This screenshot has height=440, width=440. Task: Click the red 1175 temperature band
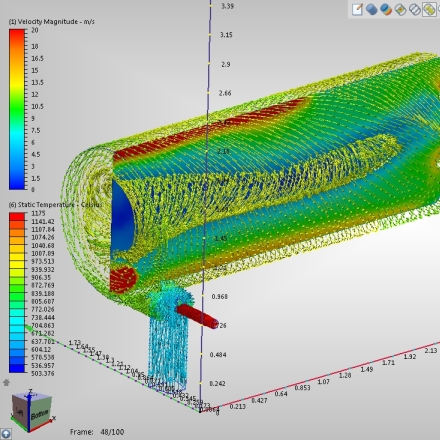[17, 217]
